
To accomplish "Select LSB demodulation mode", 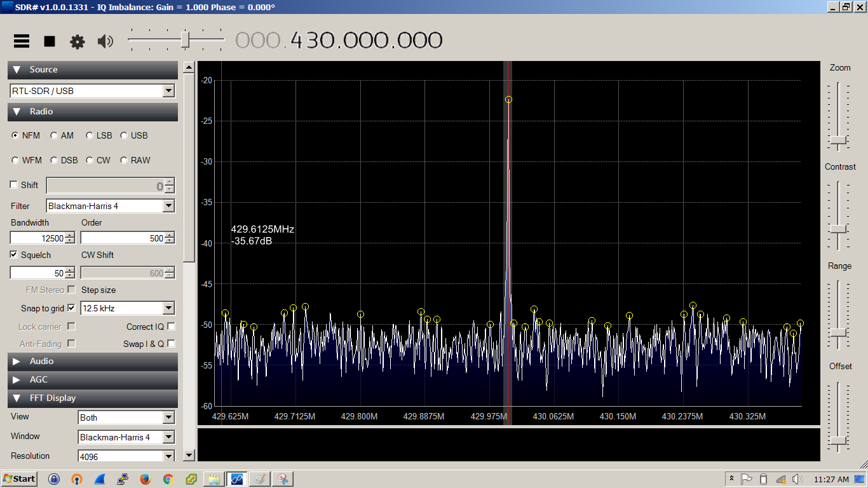I will click(x=99, y=135).
